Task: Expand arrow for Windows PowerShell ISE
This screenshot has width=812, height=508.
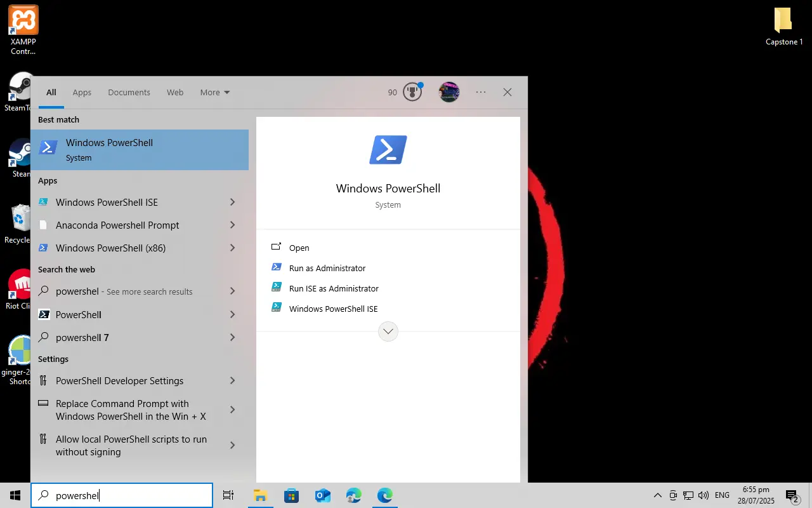Action: (x=232, y=202)
